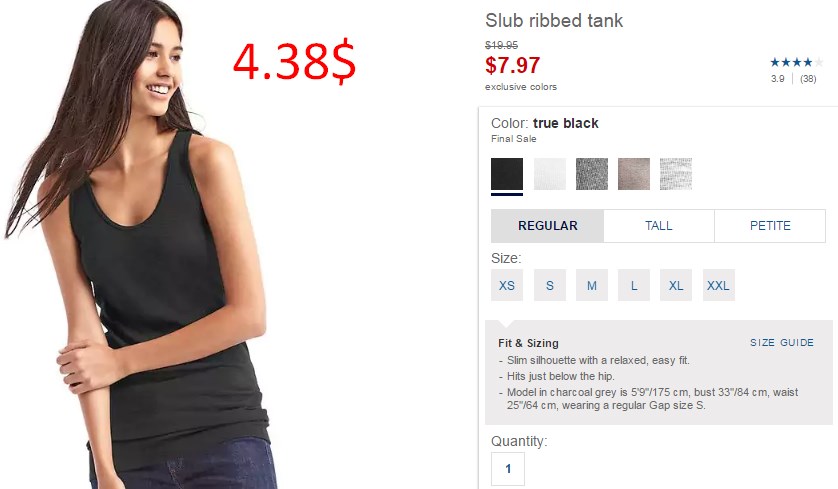The image size is (838, 489).
Task: Open the SIZE GUIDE link
Action: coord(782,343)
